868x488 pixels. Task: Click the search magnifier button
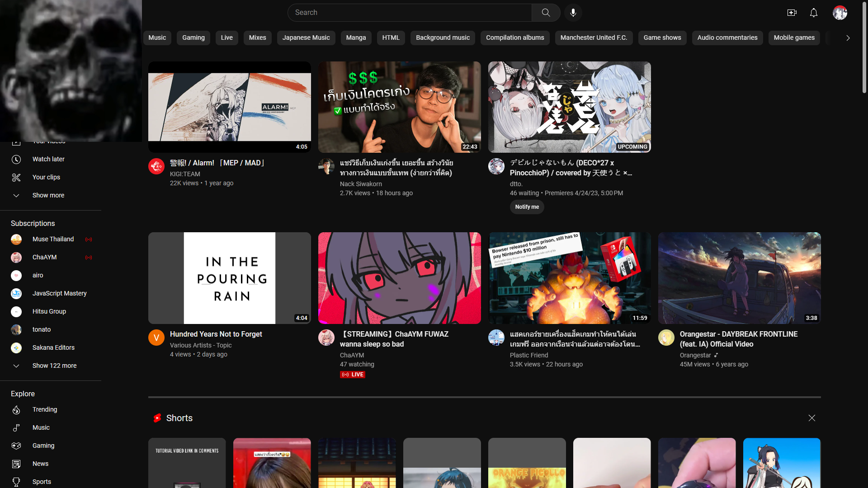546,13
